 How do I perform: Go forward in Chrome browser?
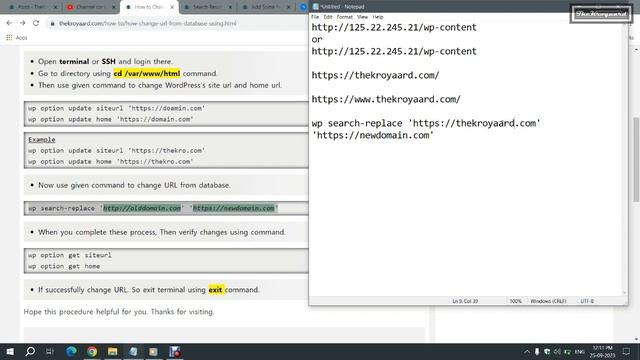coord(22,23)
